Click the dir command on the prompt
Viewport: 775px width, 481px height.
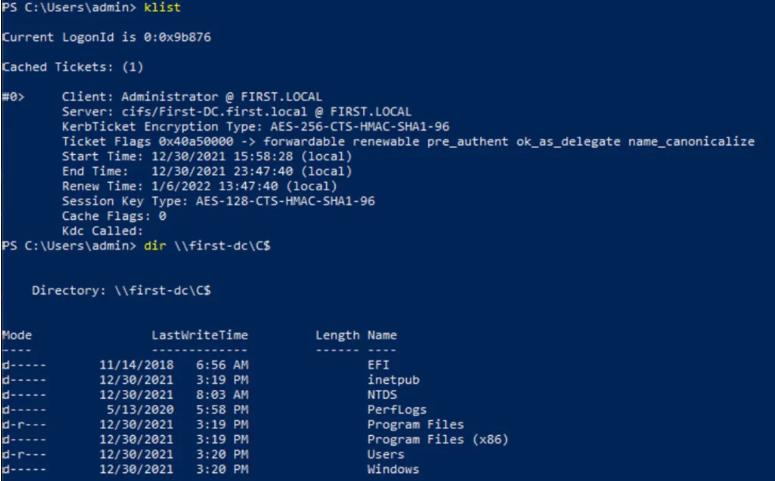click(155, 245)
